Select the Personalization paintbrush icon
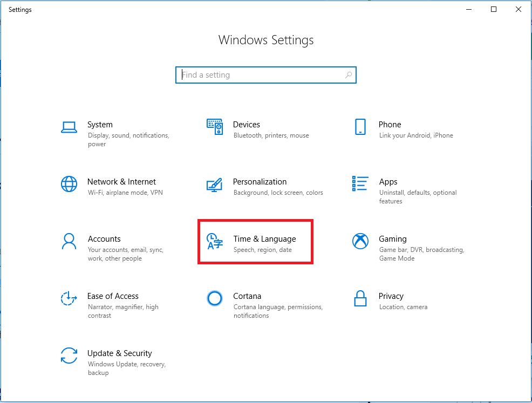 [x=214, y=185]
